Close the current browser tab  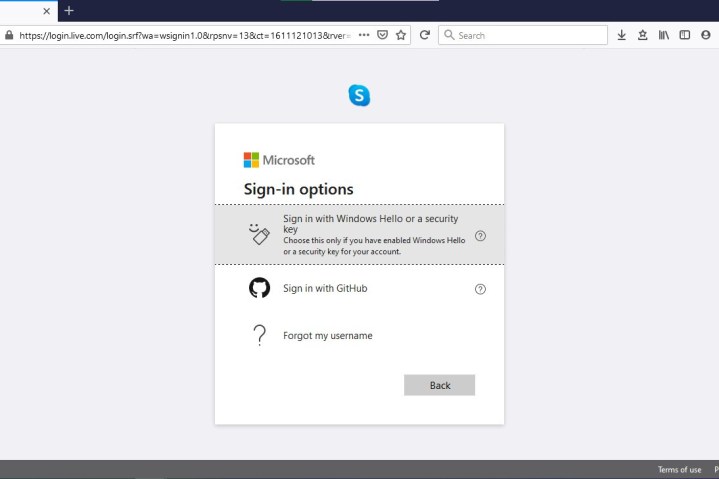tap(46, 11)
